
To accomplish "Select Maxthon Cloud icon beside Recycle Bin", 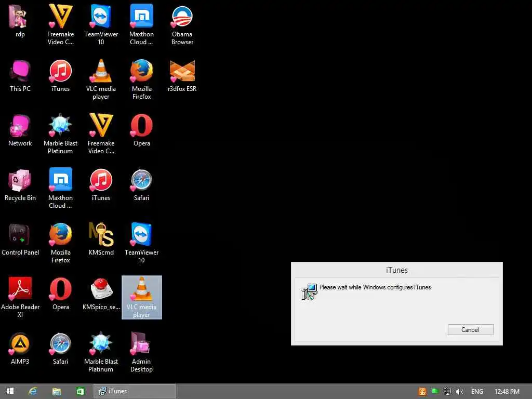I will [60, 189].
